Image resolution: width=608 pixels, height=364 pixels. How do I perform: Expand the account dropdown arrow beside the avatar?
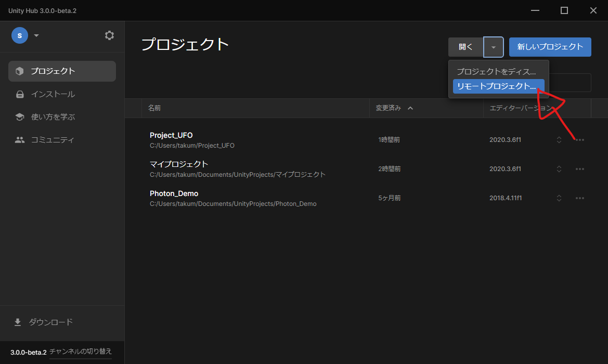[x=36, y=35]
